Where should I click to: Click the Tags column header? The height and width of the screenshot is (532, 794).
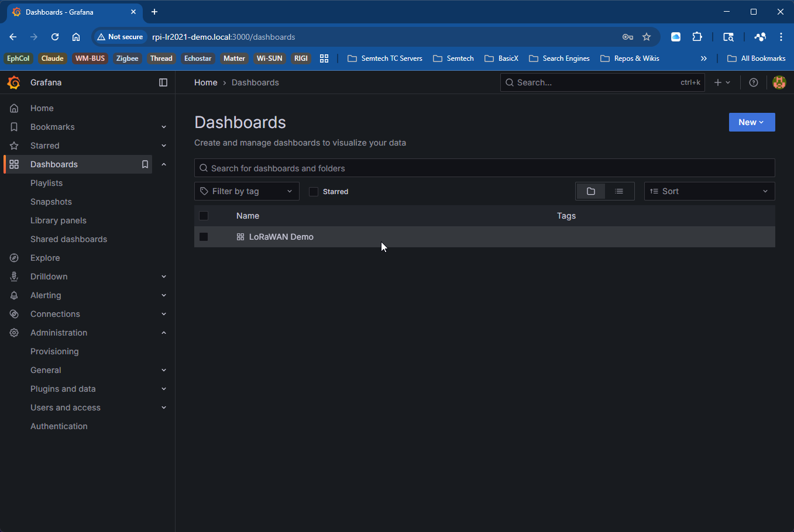point(566,216)
